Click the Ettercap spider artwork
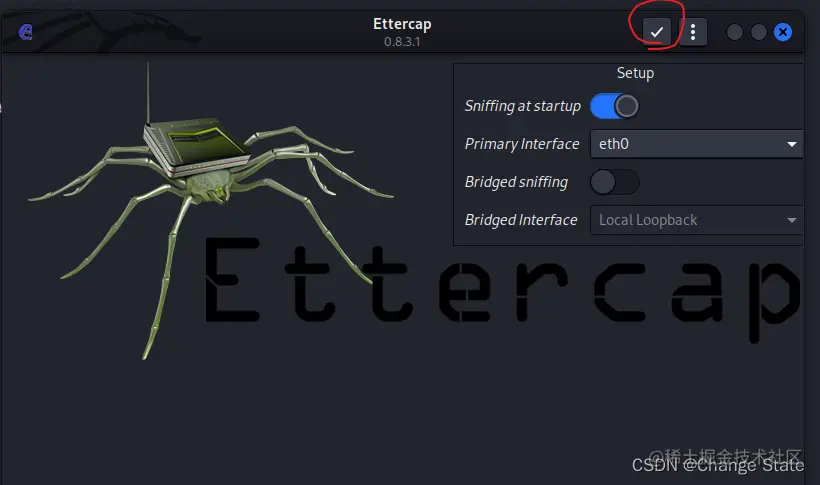Image resolution: width=820 pixels, height=485 pixels. pos(209,209)
